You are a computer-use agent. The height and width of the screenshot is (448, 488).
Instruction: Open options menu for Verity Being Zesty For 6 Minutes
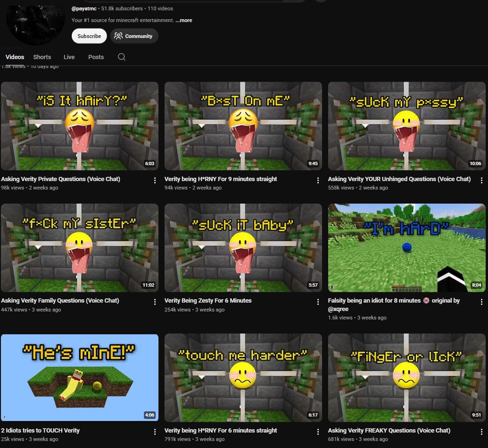pyautogui.click(x=318, y=302)
